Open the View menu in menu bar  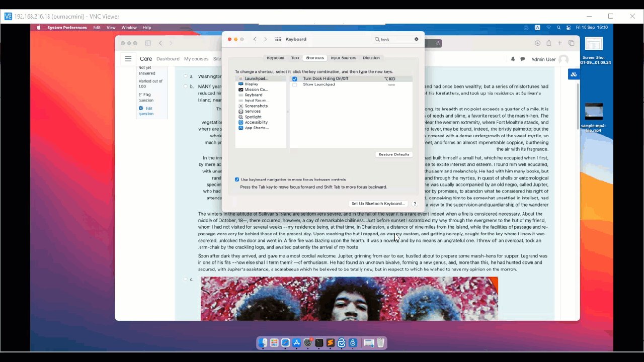(x=111, y=28)
